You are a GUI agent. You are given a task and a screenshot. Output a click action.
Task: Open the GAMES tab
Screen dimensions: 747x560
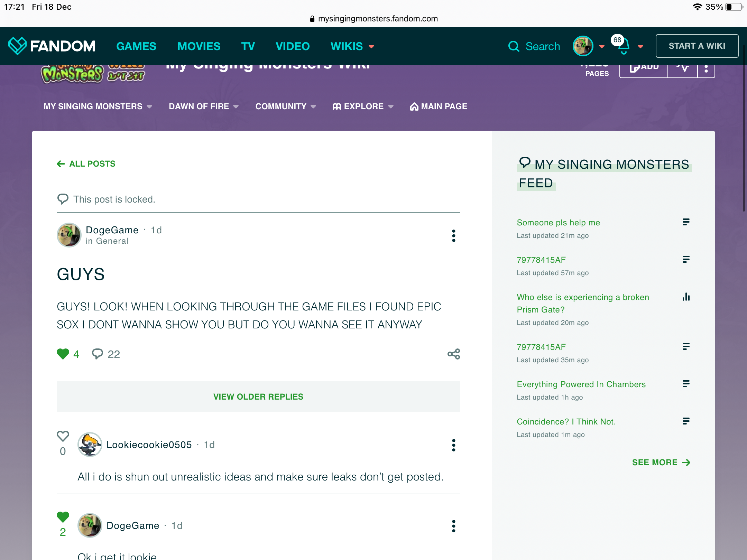pyautogui.click(x=136, y=46)
